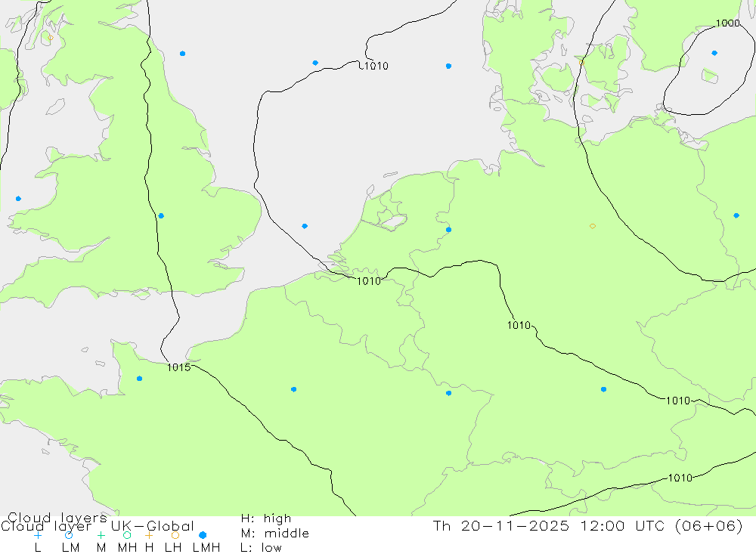
Task: Click the 1015 isobar label
Action: [x=179, y=367]
